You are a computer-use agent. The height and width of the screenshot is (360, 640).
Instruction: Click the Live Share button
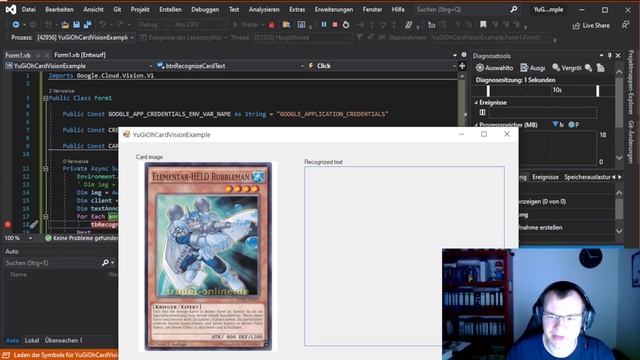pos(591,25)
